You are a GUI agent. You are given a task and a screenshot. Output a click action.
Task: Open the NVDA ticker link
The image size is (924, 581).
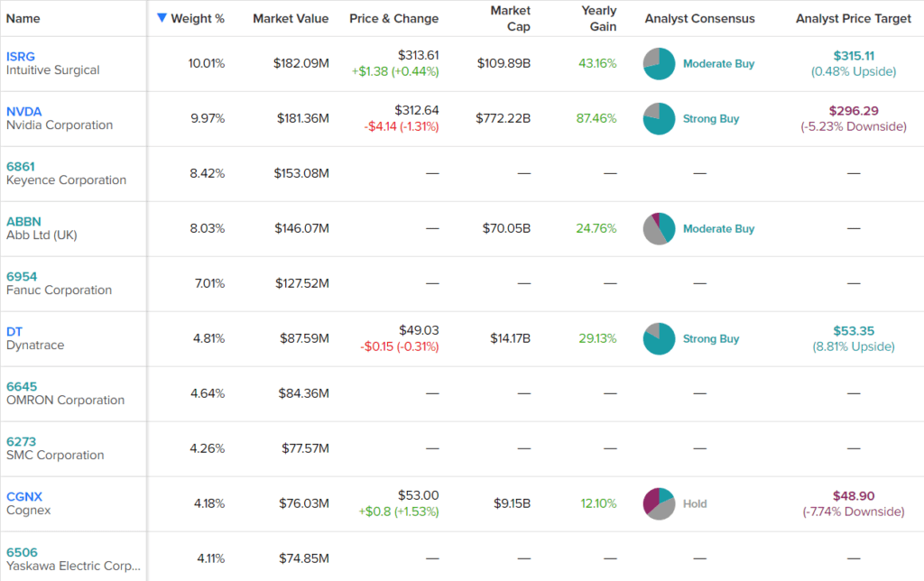(23, 112)
